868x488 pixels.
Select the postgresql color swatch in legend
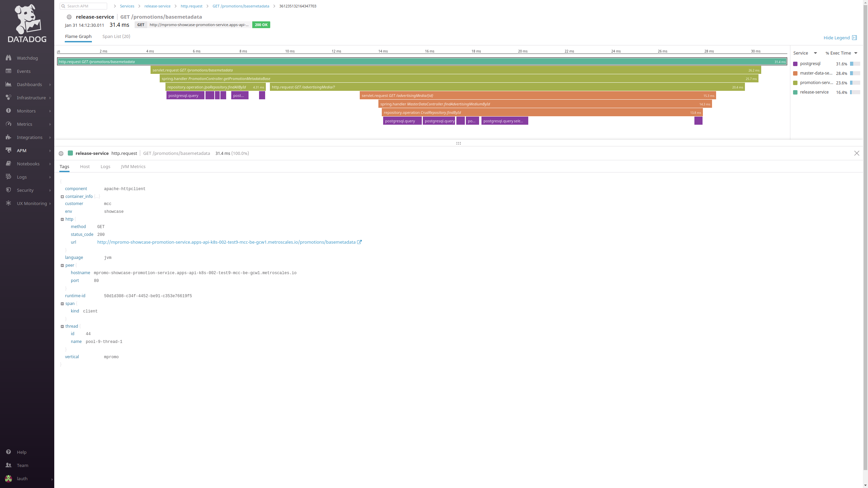click(795, 64)
